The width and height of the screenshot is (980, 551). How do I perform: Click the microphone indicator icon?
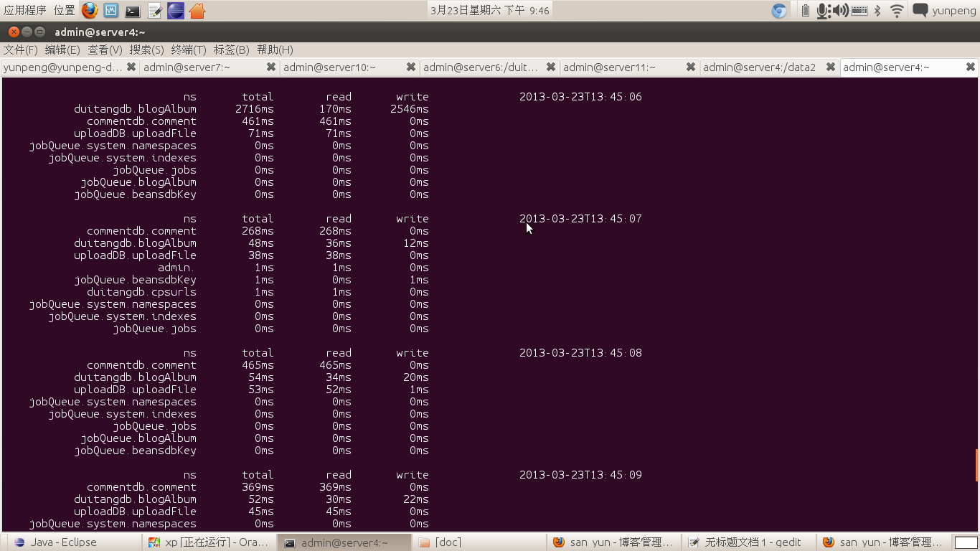(x=824, y=11)
